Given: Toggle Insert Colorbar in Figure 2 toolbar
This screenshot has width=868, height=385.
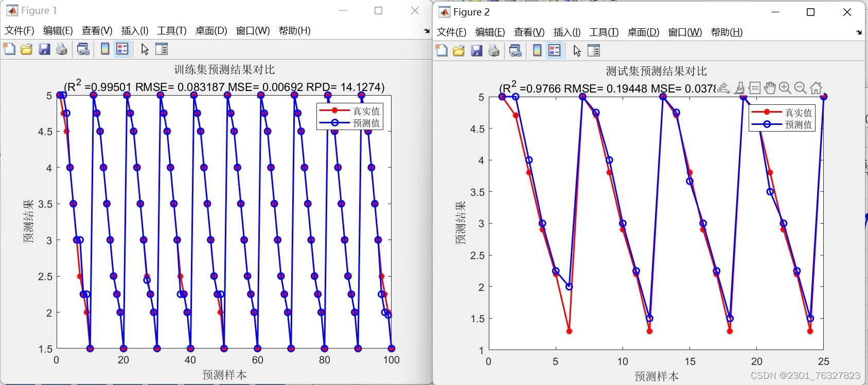Looking at the screenshot, I should (537, 51).
